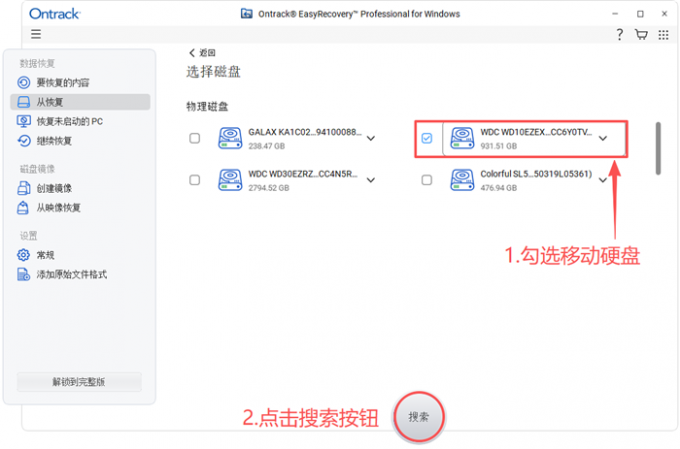Click the GALAX KA1C02 disk icon
This screenshot has width=680, height=449.
pos(230,138)
